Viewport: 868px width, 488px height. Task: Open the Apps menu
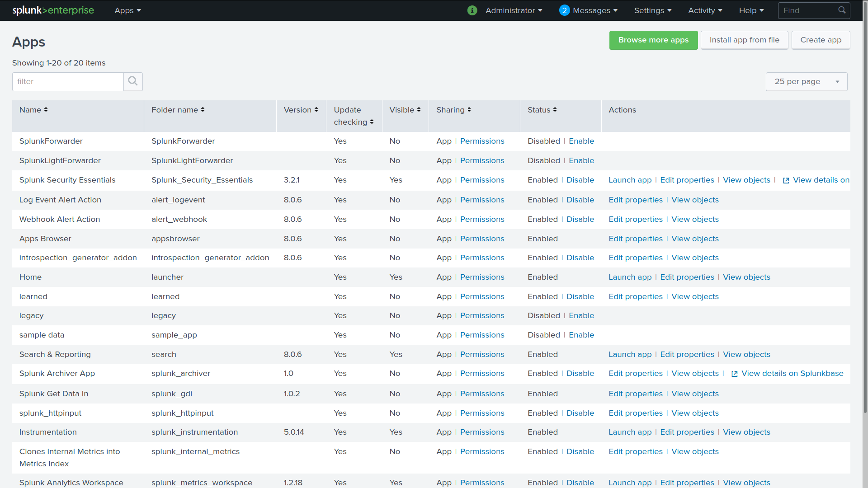(x=127, y=10)
